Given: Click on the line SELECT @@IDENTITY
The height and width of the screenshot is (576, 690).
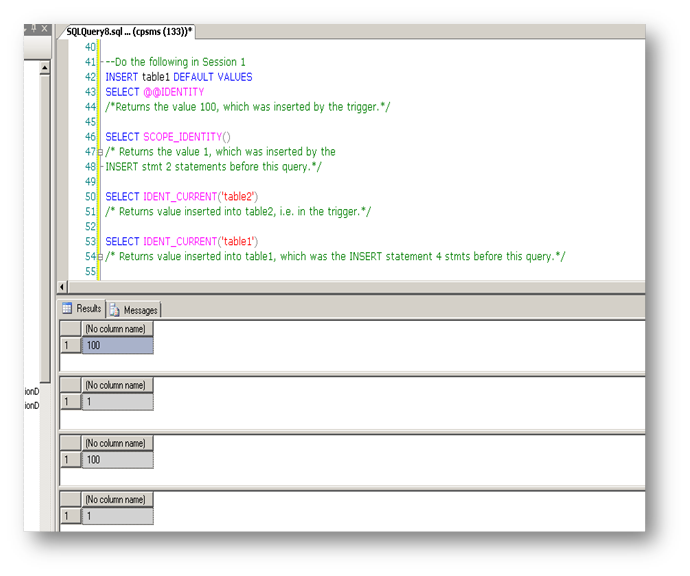Looking at the screenshot, I should [155, 92].
